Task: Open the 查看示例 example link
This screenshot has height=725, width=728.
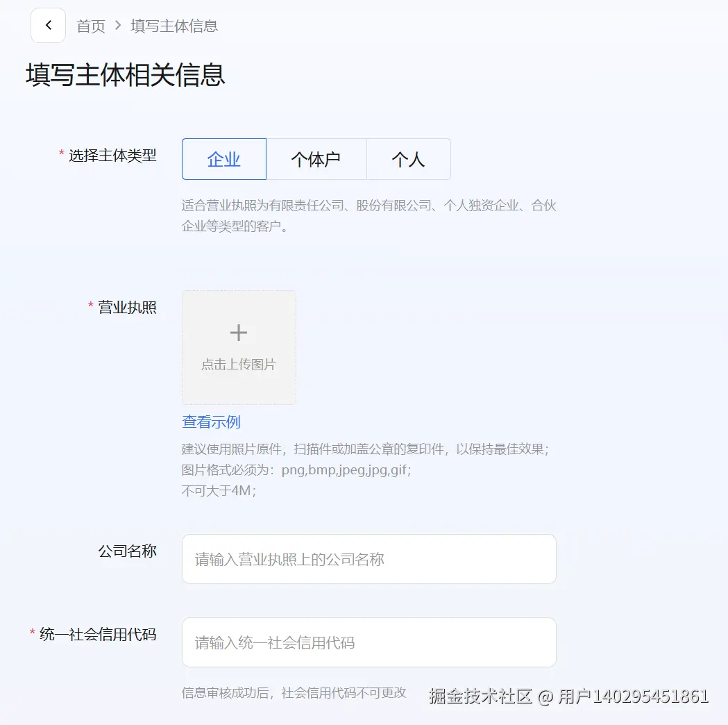Action: (210, 422)
